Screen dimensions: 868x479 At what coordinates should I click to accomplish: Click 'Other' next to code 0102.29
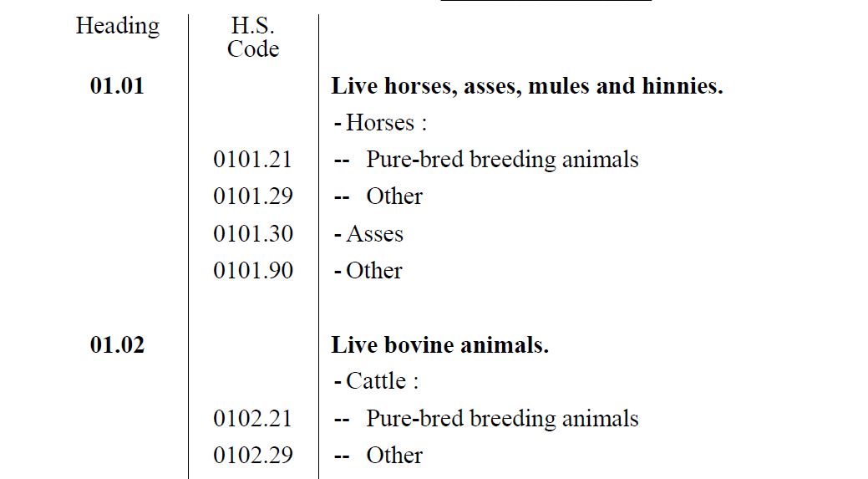click(394, 456)
